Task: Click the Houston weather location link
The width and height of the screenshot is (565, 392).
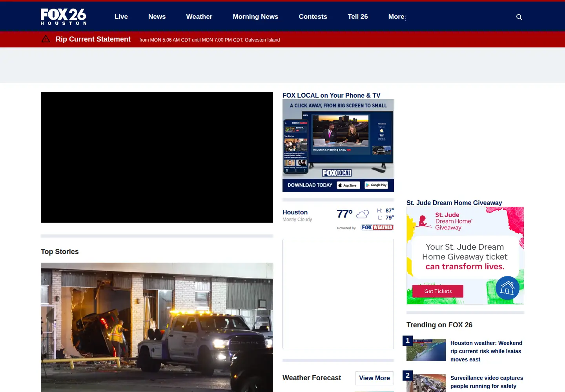Action: point(295,212)
